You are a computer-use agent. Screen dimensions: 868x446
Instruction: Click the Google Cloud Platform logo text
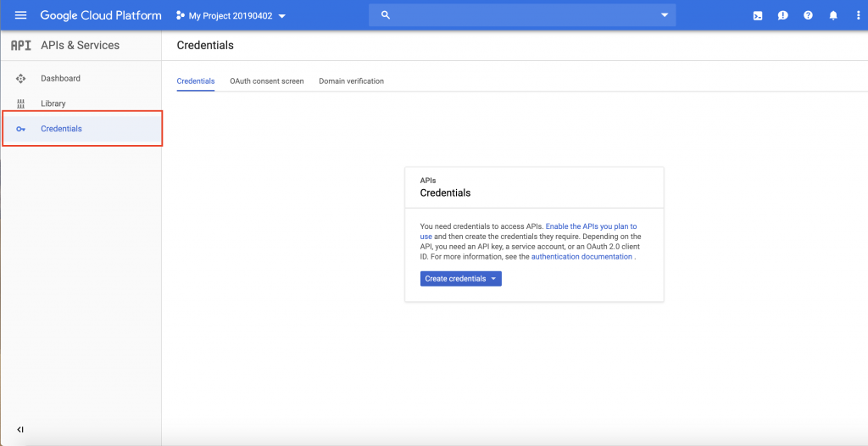click(101, 15)
